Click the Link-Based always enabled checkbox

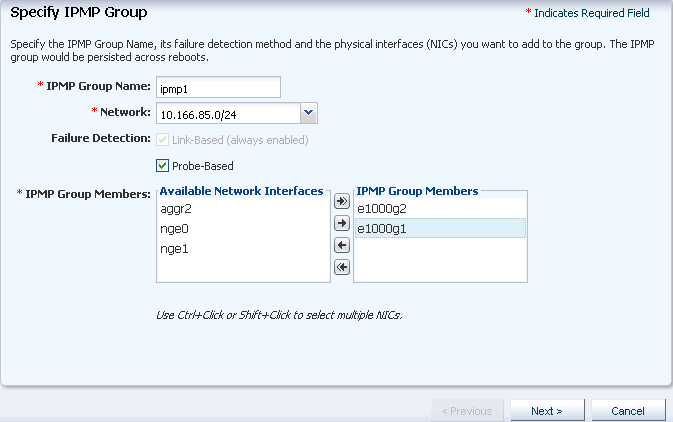(x=162, y=140)
